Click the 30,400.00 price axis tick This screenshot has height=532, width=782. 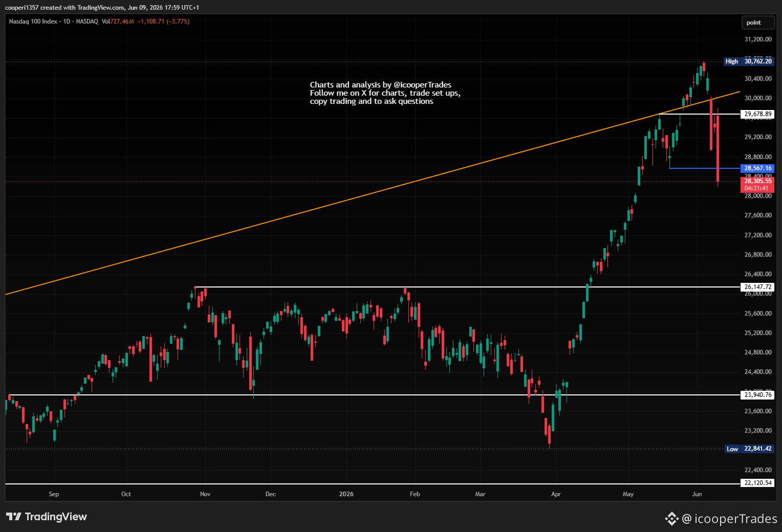point(758,79)
